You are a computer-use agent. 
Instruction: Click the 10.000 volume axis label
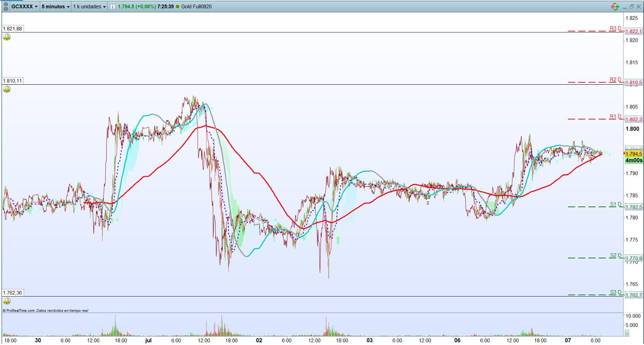[633, 316]
